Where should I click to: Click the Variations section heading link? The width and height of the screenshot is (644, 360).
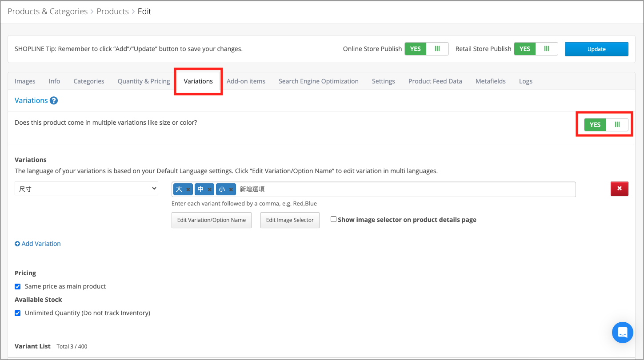click(31, 100)
